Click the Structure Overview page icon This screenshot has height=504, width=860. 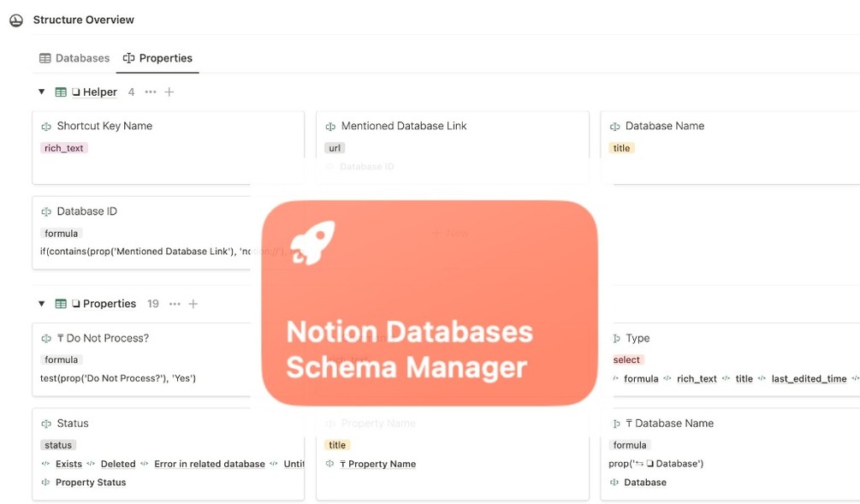(16, 21)
